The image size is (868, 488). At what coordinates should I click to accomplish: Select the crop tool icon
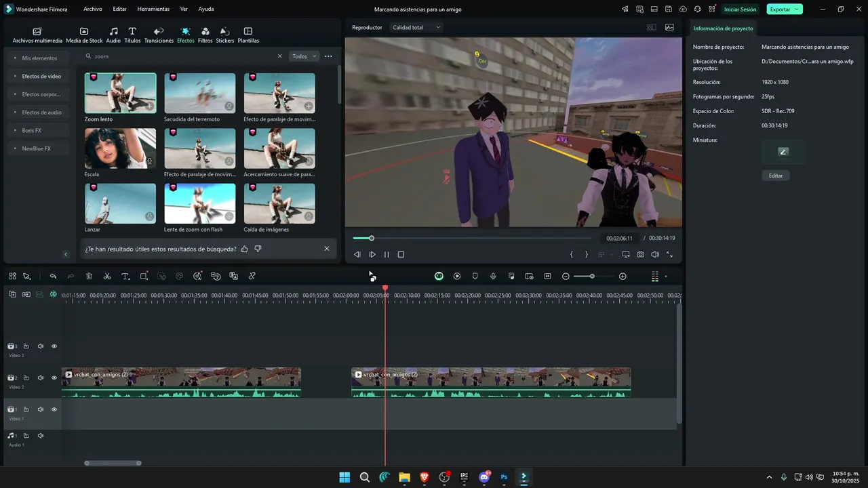144,277
